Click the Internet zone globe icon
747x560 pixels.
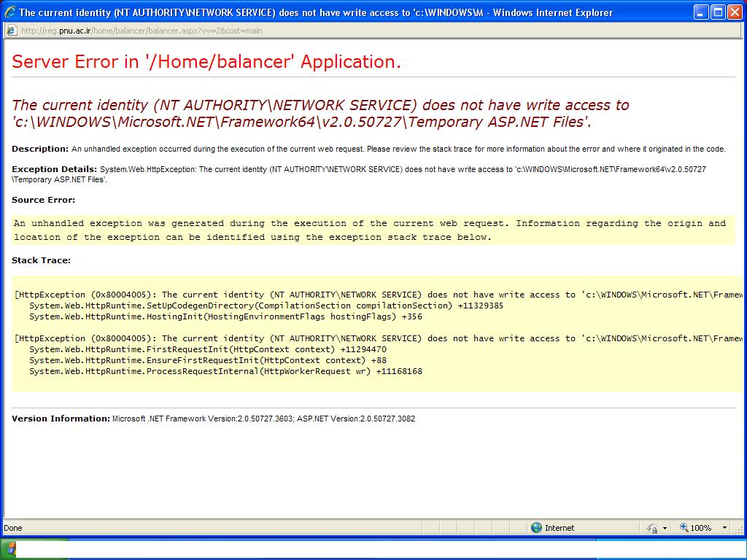pos(536,527)
